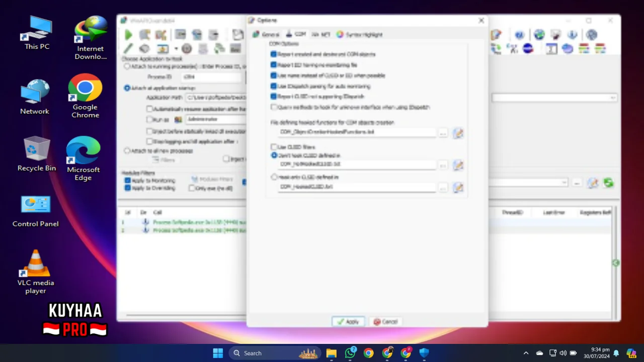644x362 pixels.
Task: Click the Modules Filters button
Action: [212, 179]
